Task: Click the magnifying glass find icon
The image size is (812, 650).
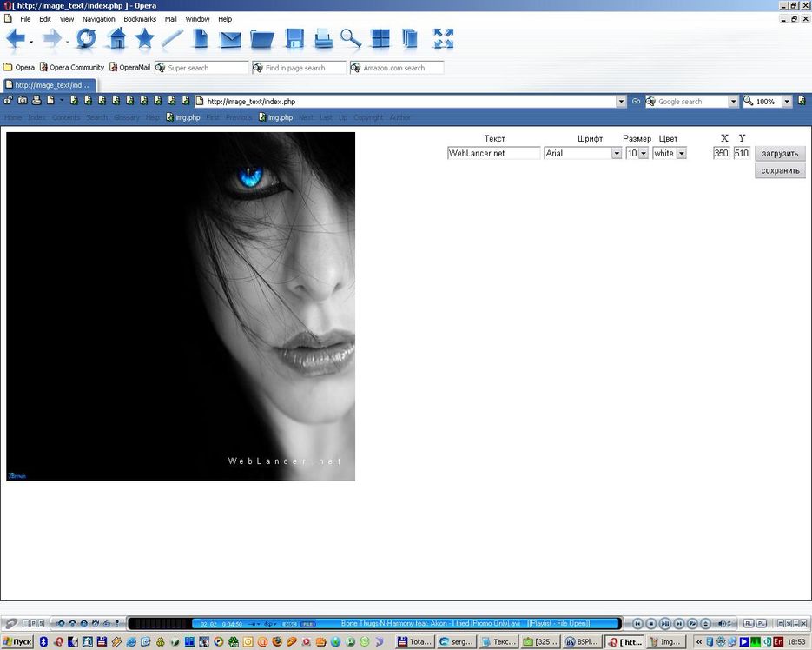Action: pos(351,39)
